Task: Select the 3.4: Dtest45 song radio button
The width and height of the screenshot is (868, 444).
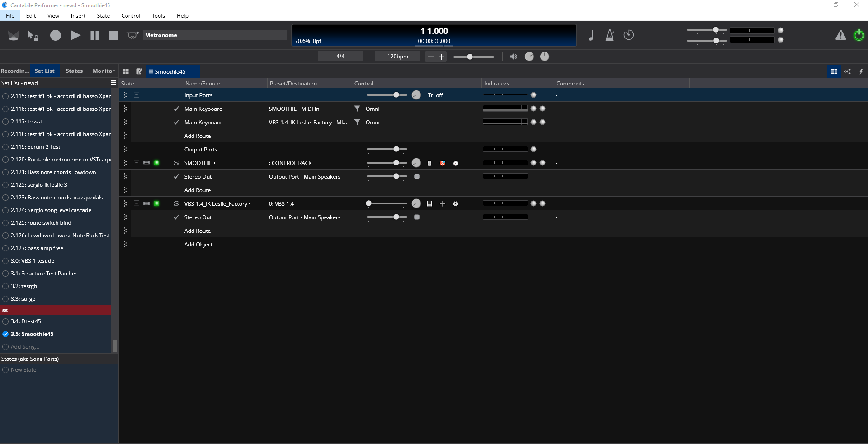Action: [x=5, y=321]
